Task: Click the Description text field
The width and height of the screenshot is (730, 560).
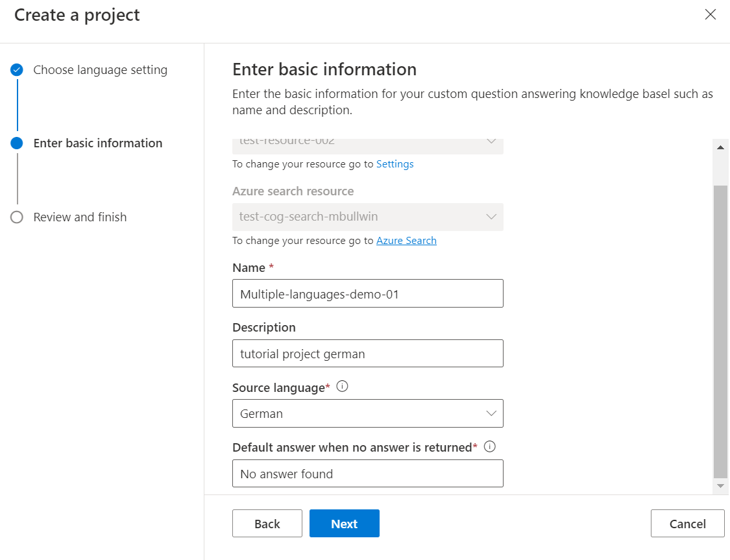Action: click(x=367, y=354)
